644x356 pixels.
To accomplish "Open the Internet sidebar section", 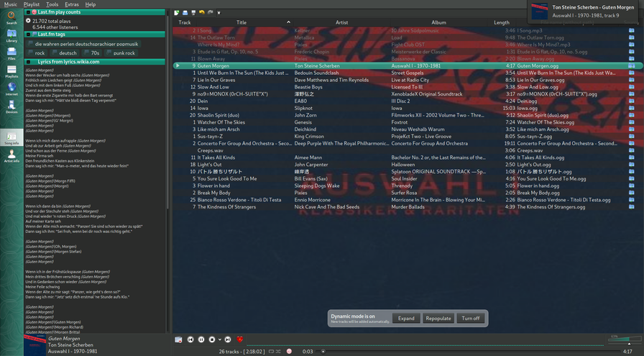I will click(x=11, y=88).
